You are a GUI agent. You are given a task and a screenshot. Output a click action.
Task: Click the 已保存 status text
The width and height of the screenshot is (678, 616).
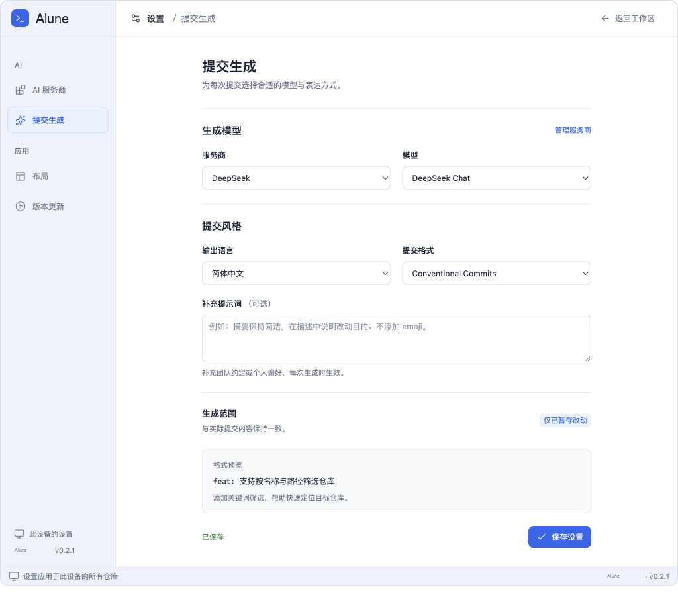(213, 537)
